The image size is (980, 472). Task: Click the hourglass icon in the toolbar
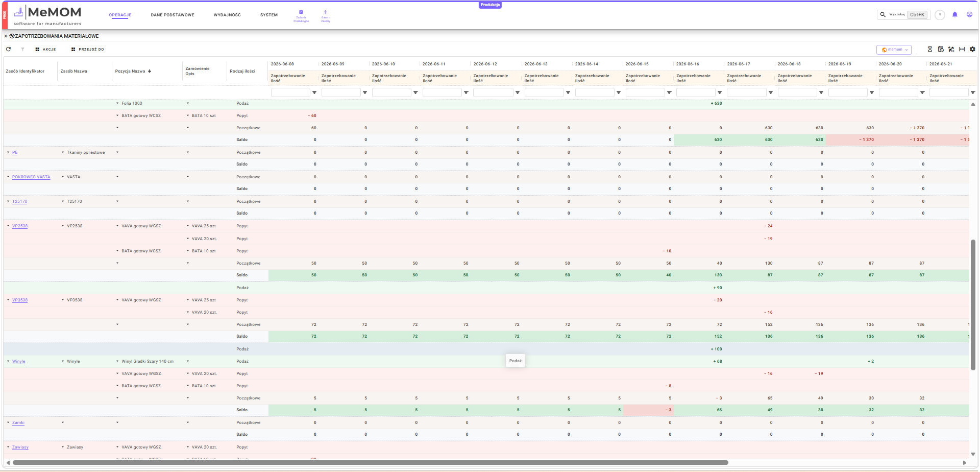(930, 50)
